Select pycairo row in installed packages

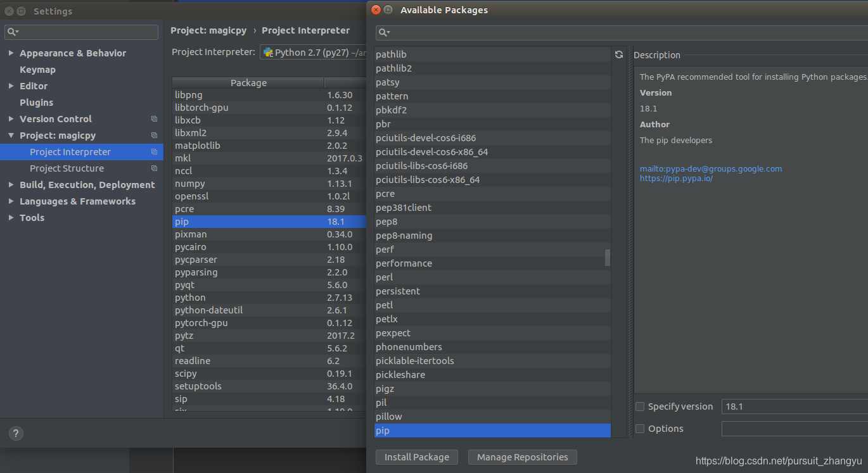pyautogui.click(x=269, y=247)
